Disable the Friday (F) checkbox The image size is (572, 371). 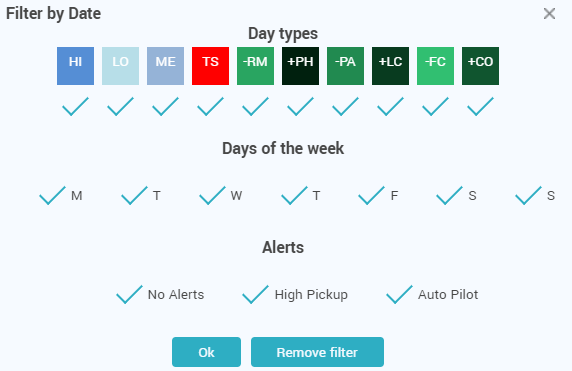point(371,196)
